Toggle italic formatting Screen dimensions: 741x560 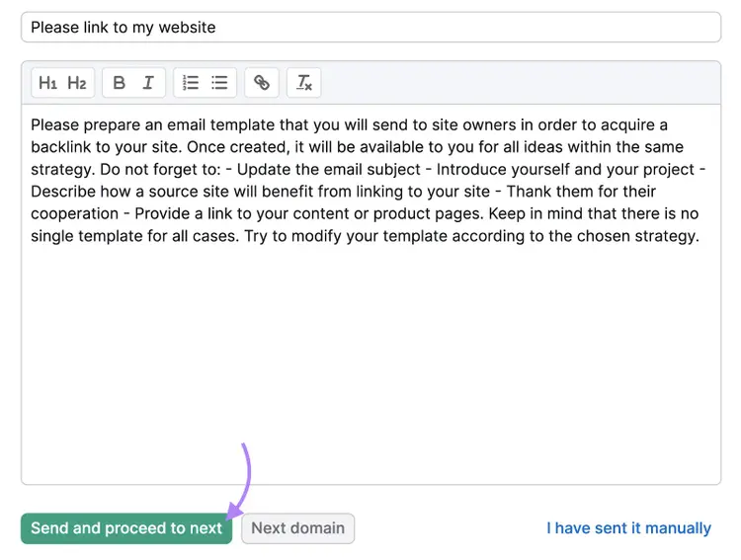click(x=148, y=83)
